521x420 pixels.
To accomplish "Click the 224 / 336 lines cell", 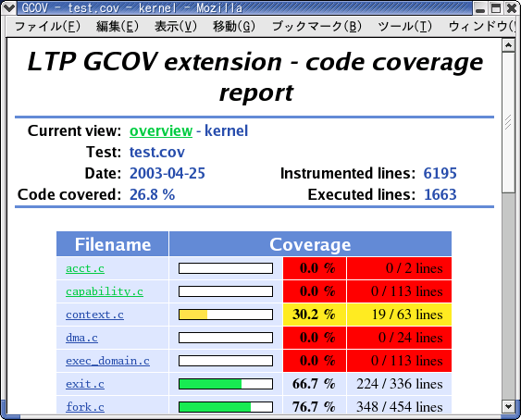I will (399, 384).
